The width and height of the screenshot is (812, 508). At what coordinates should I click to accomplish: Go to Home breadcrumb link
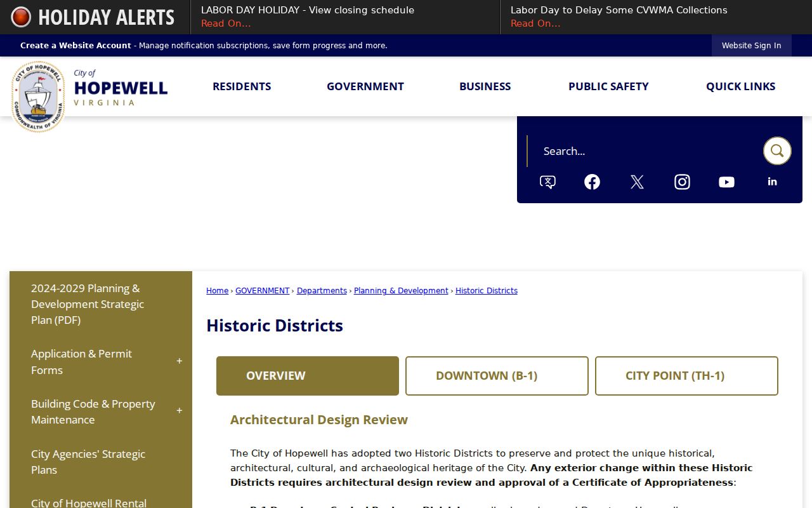[x=217, y=291]
